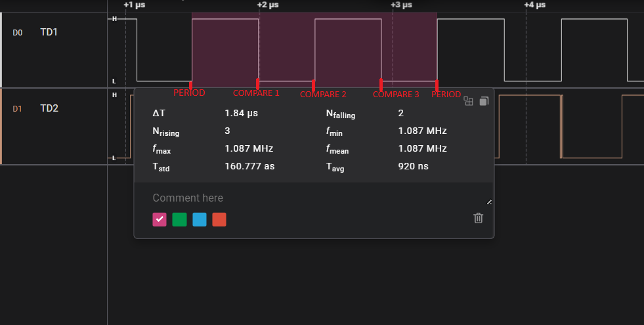
Task: Click the D0 channel identifier
Action: pyautogui.click(x=17, y=33)
